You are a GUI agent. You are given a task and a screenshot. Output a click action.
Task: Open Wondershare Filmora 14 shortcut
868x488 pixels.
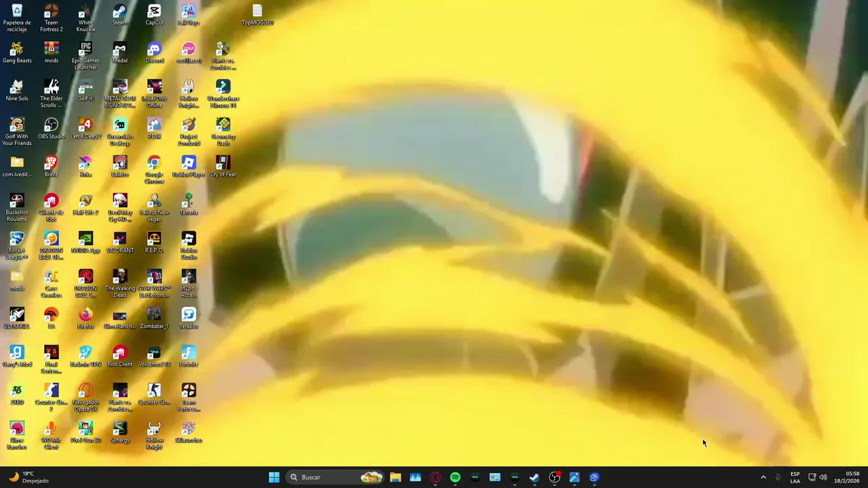[223, 94]
